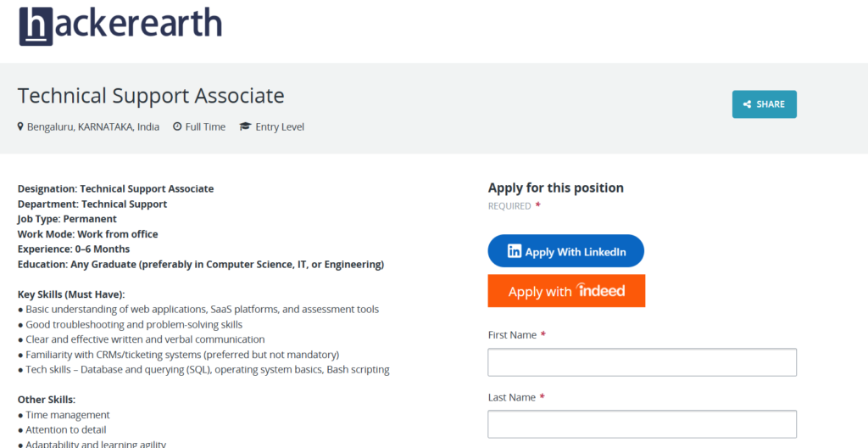The width and height of the screenshot is (868, 448).
Task: Focus the Last Name input field
Action: pyautogui.click(x=643, y=424)
